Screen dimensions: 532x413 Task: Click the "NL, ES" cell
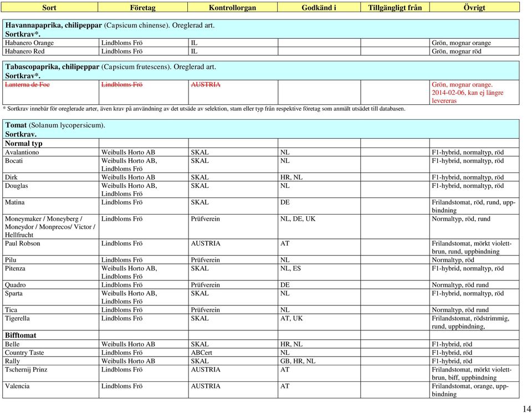point(290,268)
